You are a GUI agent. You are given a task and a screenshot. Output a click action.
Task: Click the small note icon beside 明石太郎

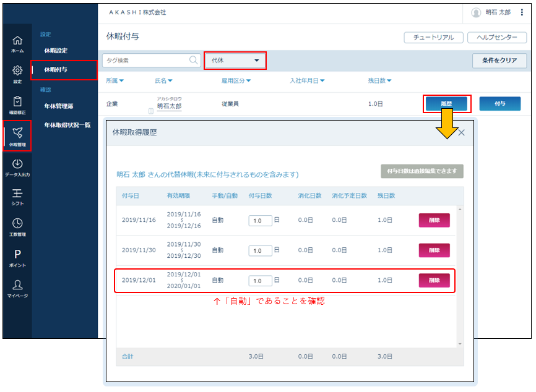[151, 111]
